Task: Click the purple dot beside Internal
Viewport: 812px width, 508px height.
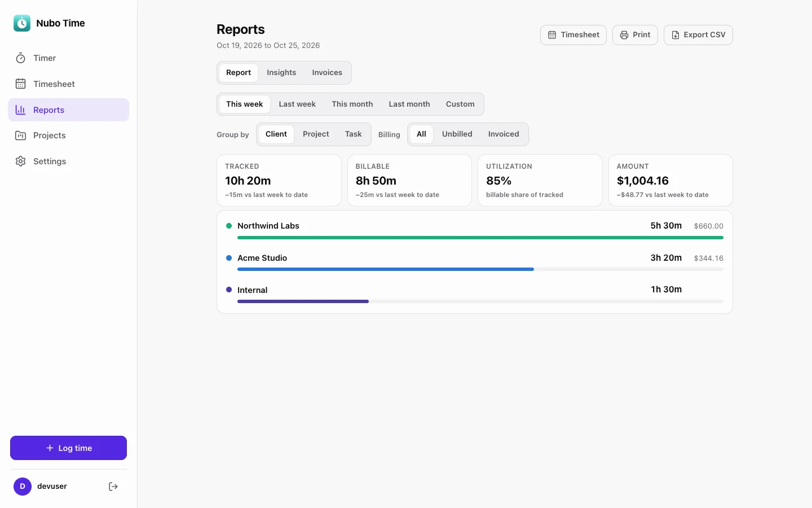Action: pos(229,290)
